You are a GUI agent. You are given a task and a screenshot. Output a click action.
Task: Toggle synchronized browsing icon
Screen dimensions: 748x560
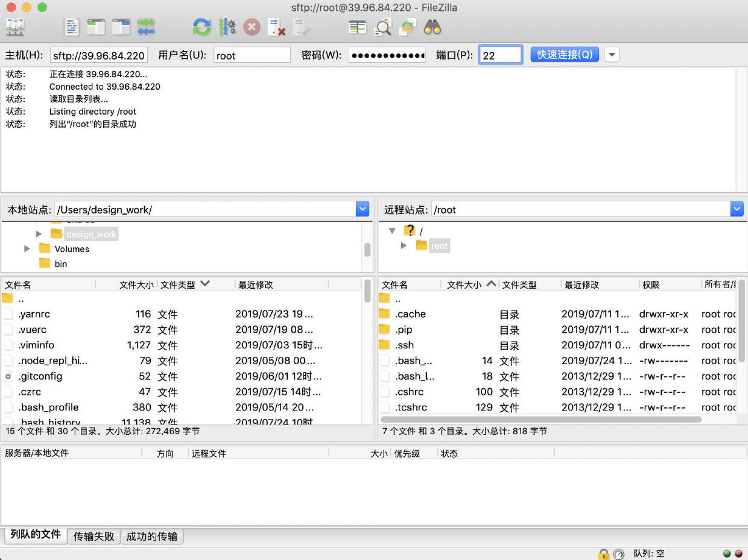pos(408,27)
